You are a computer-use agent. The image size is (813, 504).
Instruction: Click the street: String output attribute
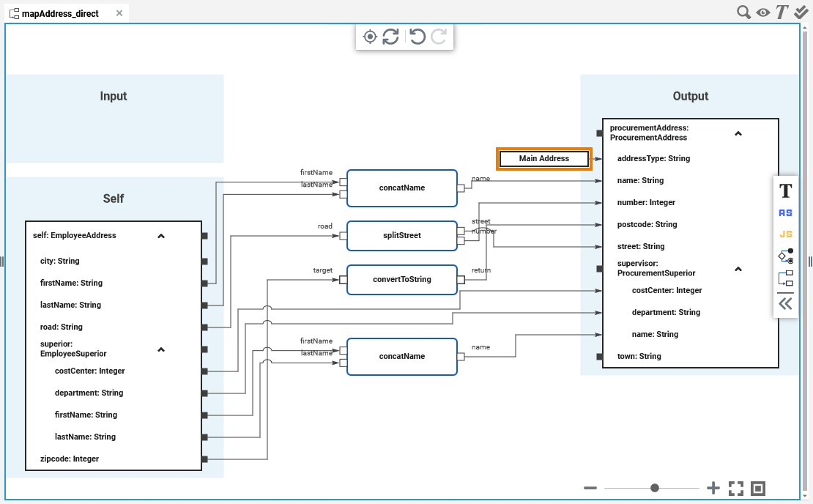[641, 246]
